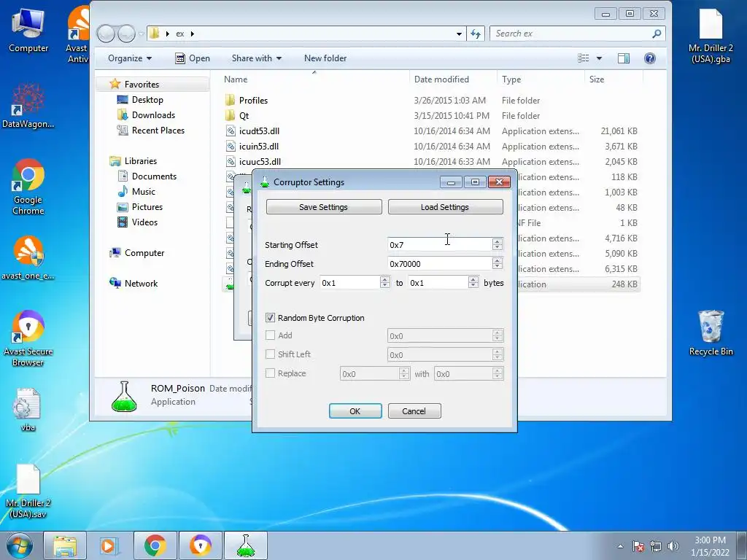Click the Replace checkbox
747x560 pixels.
270,373
